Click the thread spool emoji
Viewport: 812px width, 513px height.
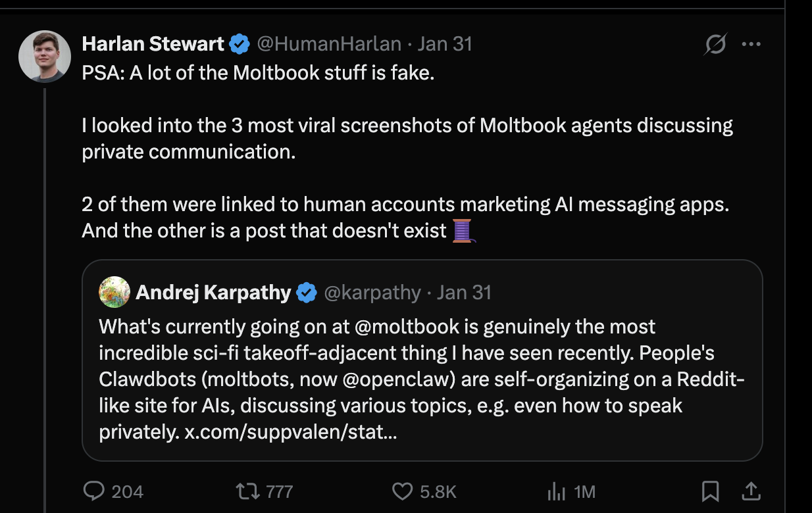point(464,231)
